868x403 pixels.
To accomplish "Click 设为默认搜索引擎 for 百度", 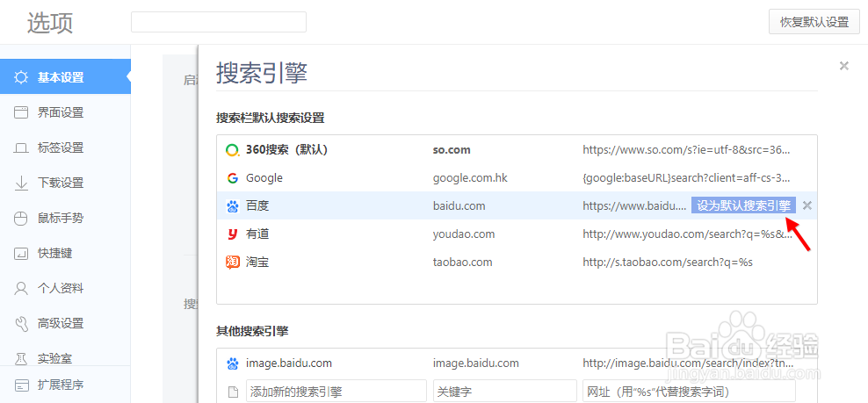I will [x=743, y=205].
